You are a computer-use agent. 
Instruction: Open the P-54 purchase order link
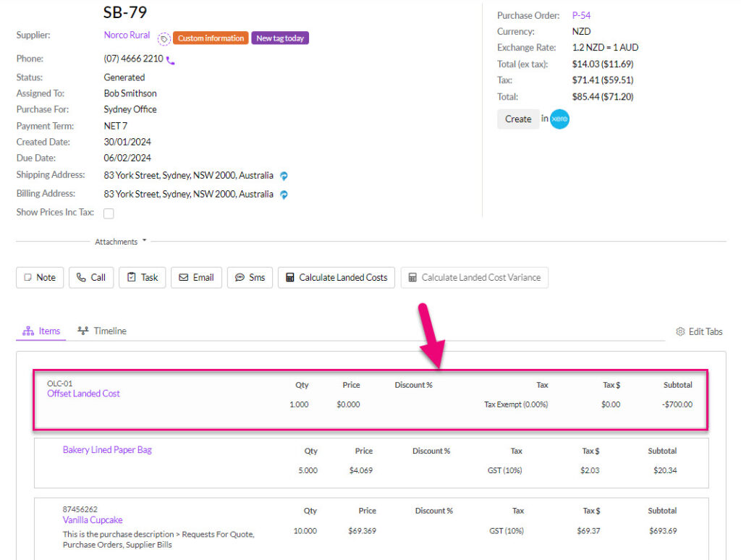tap(581, 15)
